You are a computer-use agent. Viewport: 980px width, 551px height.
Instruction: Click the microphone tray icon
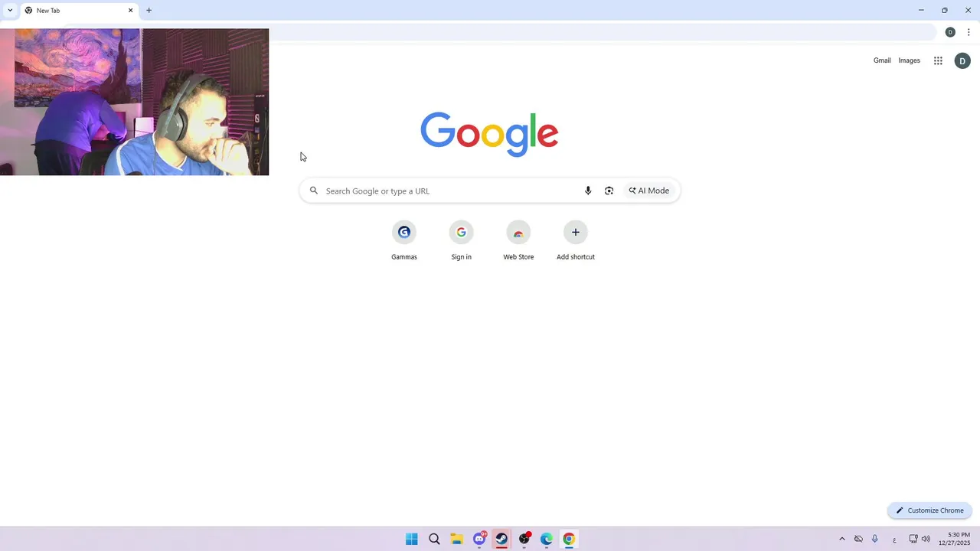(x=874, y=539)
